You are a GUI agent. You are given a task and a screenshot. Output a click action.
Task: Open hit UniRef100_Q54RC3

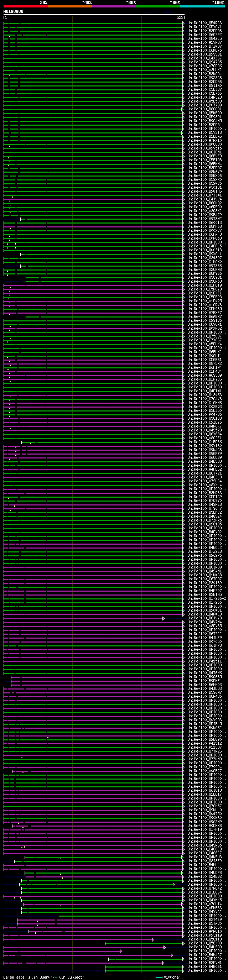(204, 23)
